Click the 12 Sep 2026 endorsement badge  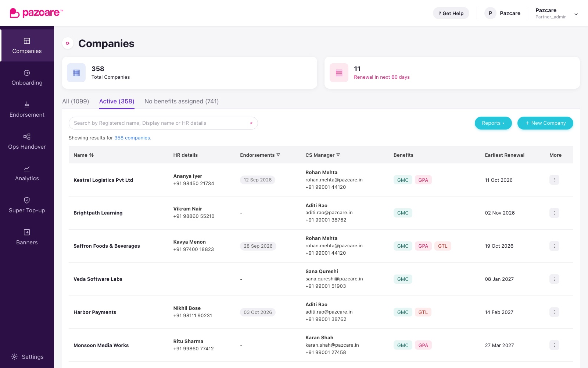coord(258,180)
